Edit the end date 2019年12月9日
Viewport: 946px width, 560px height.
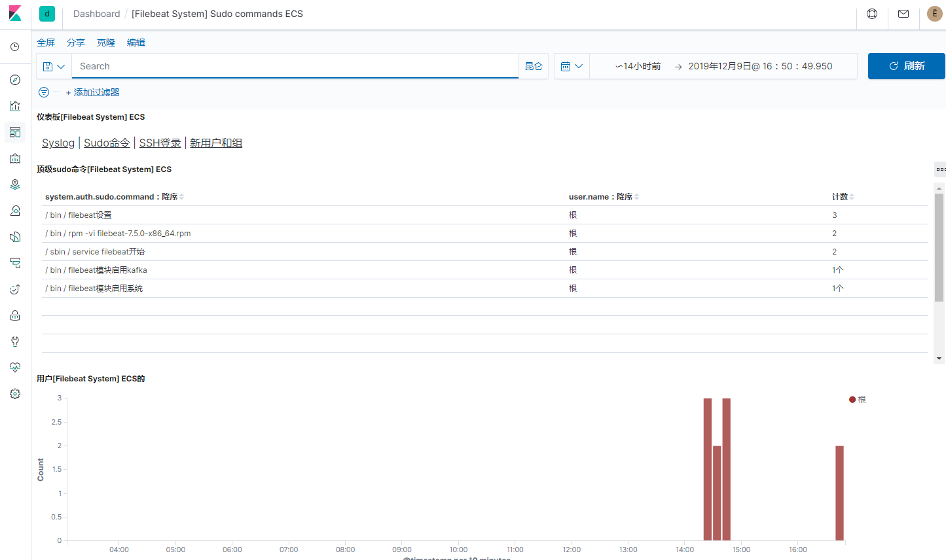pos(760,66)
